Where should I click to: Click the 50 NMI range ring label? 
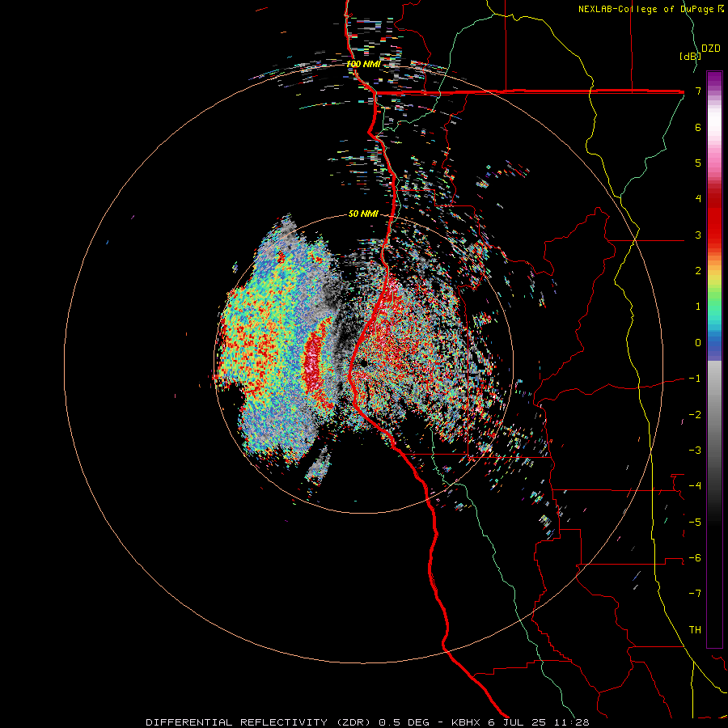point(363,214)
